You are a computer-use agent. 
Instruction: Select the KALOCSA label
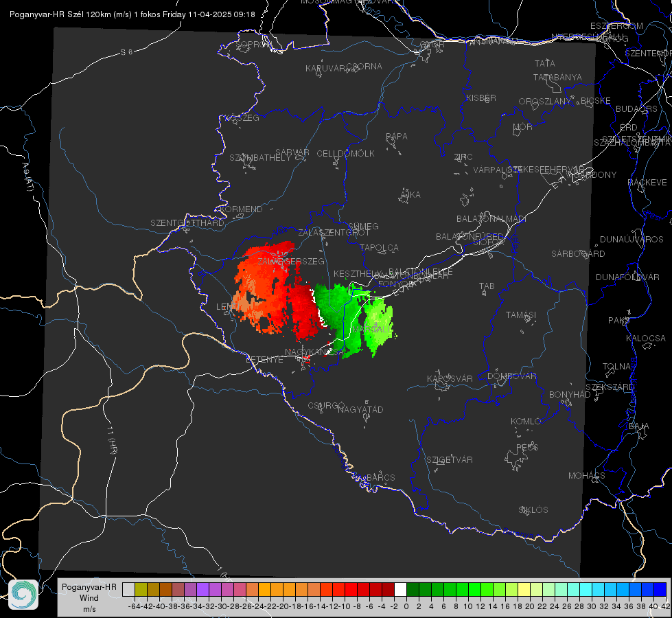[x=645, y=339]
